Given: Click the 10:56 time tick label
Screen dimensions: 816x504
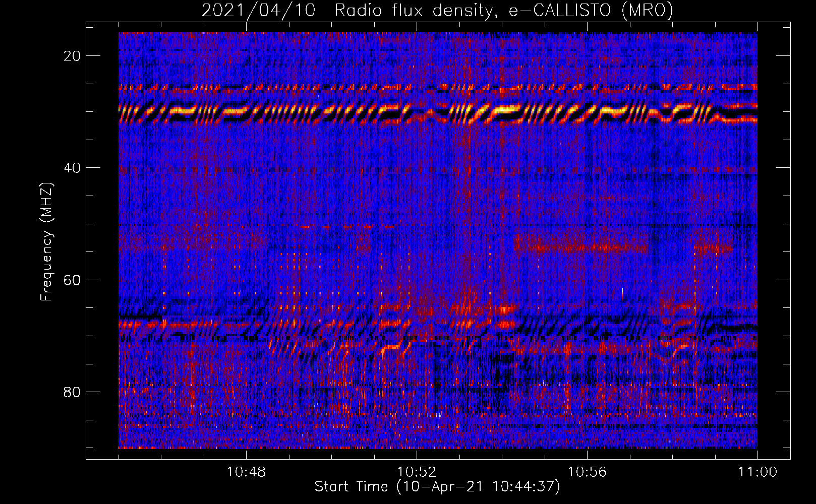Looking at the screenshot, I should click(x=587, y=472).
